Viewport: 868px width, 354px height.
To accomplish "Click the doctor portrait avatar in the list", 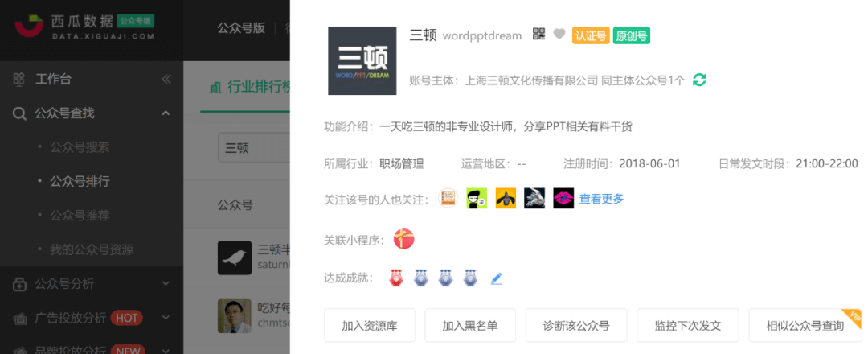I will (x=235, y=315).
